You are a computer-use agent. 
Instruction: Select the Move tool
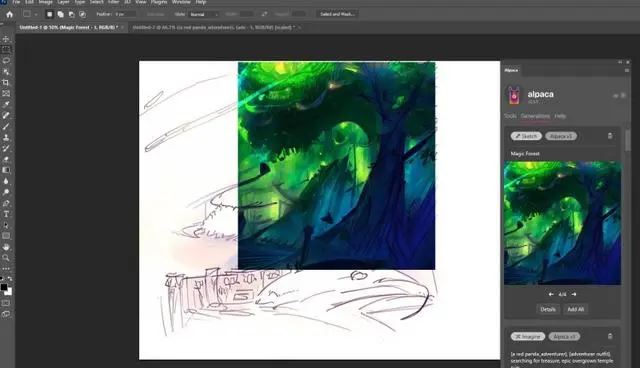(x=6, y=39)
